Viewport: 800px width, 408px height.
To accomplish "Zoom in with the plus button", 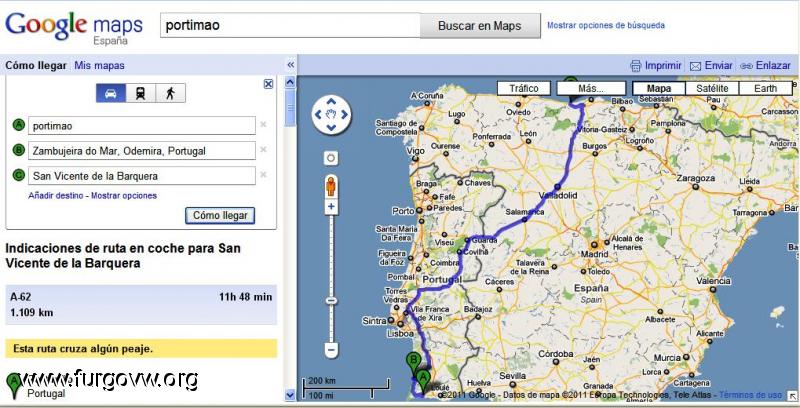I will pyautogui.click(x=331, y=207).
